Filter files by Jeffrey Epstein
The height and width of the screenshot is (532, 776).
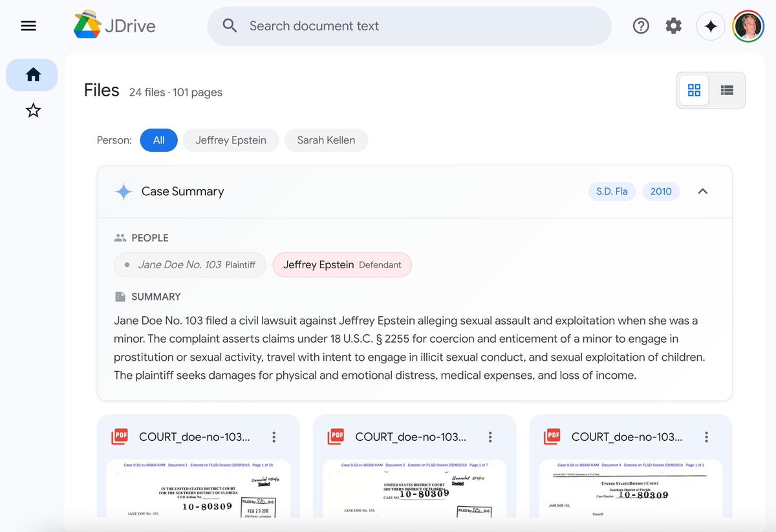[231, 140]
